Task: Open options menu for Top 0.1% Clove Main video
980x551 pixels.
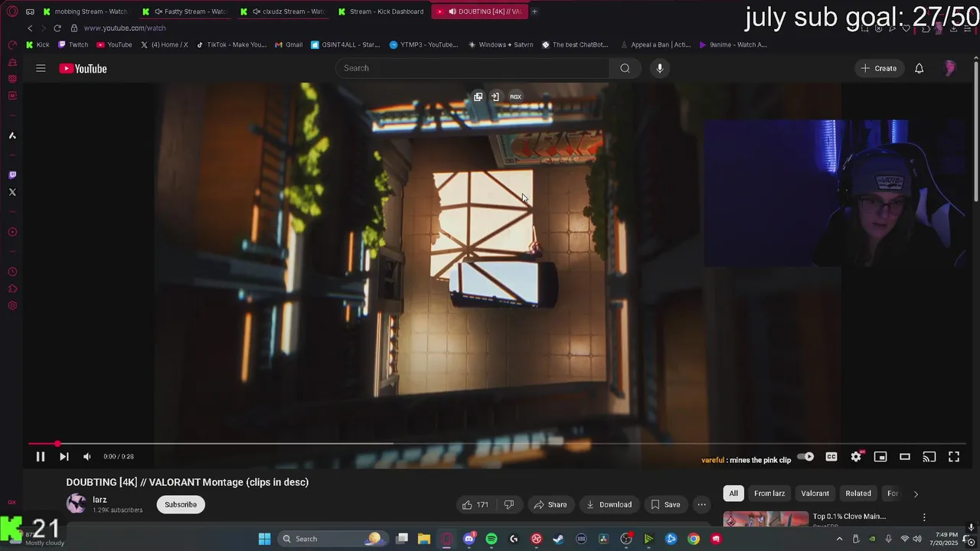Action: [924, 517]
